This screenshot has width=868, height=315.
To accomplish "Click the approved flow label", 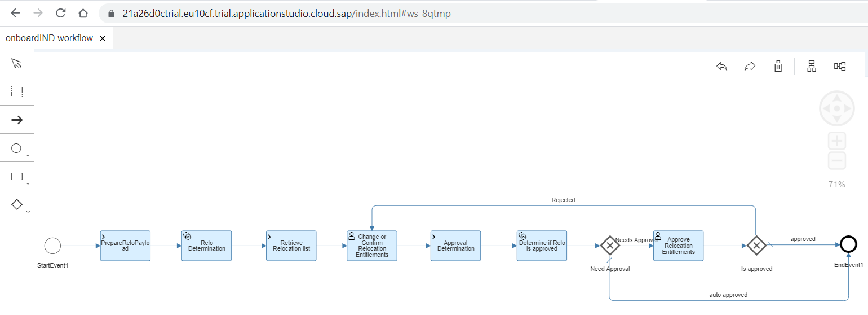I will [803, 239].
